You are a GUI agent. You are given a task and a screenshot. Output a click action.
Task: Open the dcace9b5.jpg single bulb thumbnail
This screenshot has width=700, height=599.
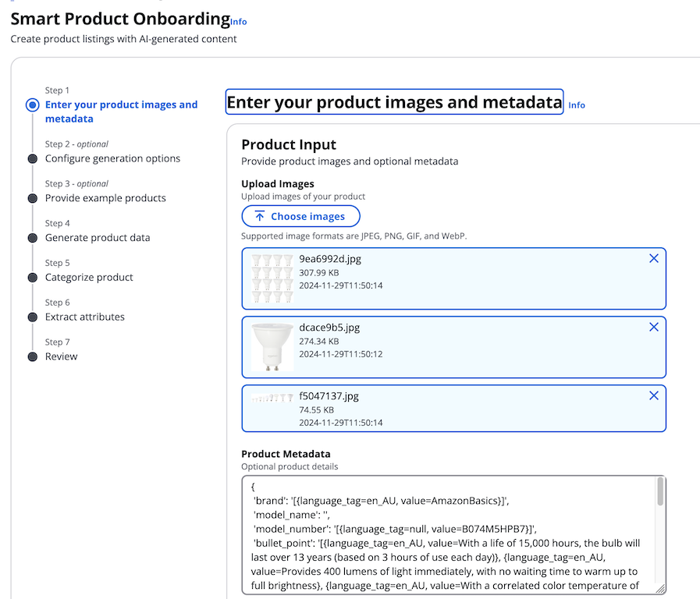272,347
